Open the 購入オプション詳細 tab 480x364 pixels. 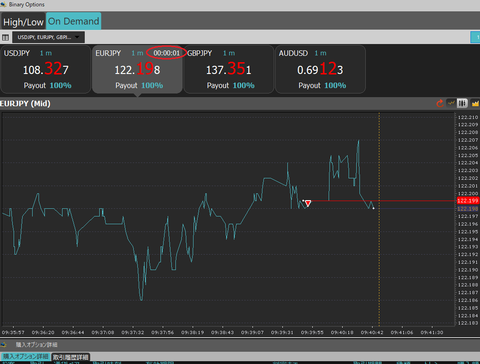click(x=26, y=357)
